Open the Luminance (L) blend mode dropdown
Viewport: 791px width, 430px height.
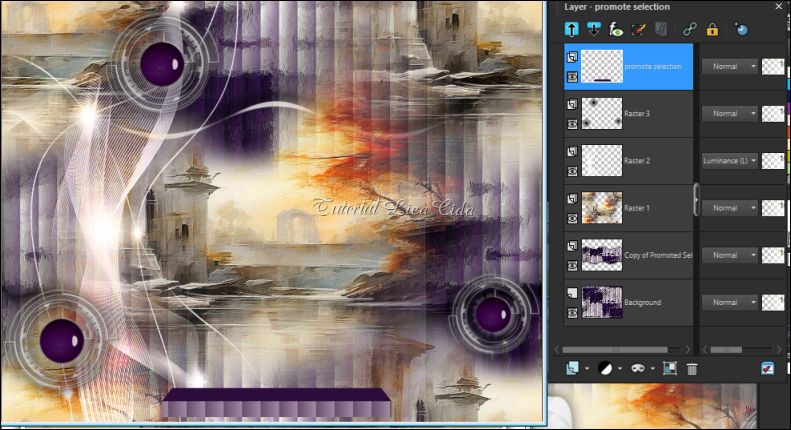[x=729, y=161]
